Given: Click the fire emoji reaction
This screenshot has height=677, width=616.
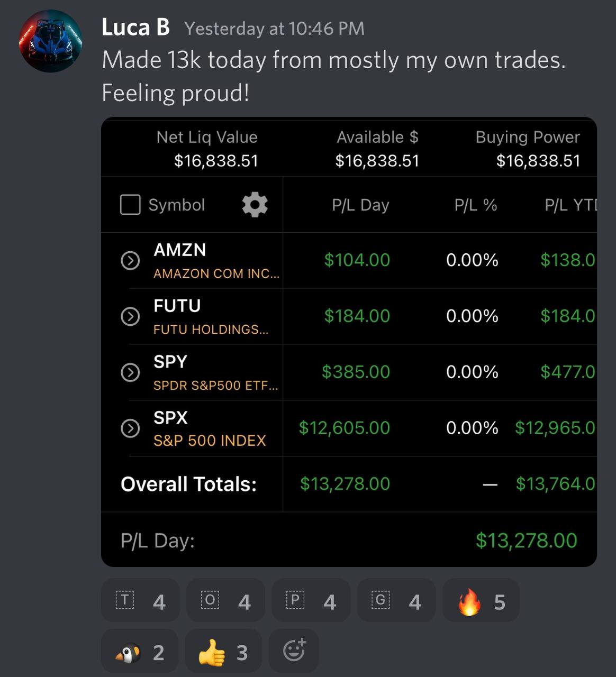Looking at the screenshot, I should pos(481,601).
